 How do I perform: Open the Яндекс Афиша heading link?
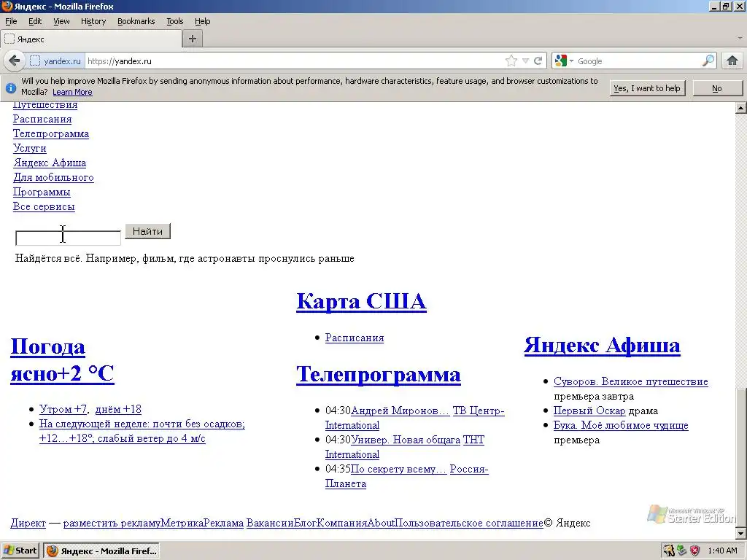pos(602,345)
